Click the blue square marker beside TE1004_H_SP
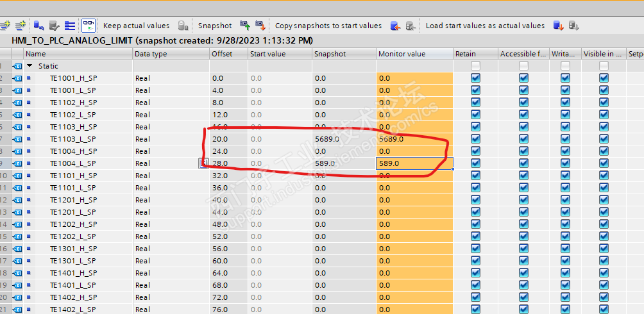The image size is (644, 314). click(29, 151)
